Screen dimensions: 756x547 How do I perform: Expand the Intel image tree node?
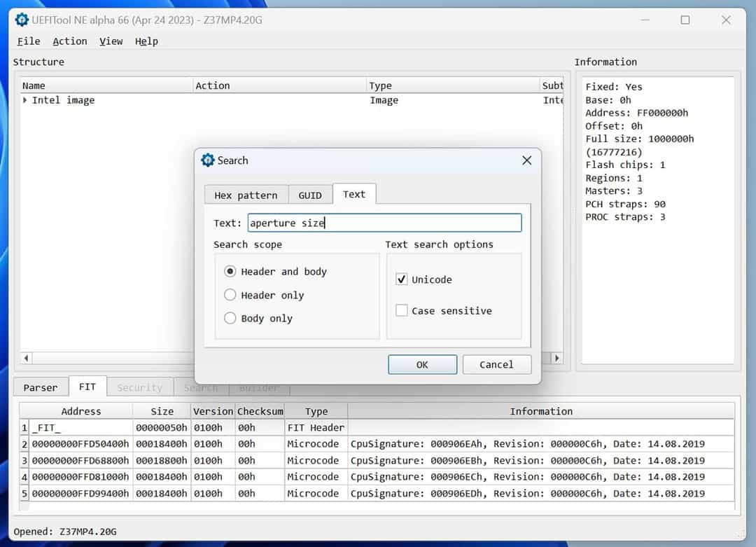pos(25,100)
